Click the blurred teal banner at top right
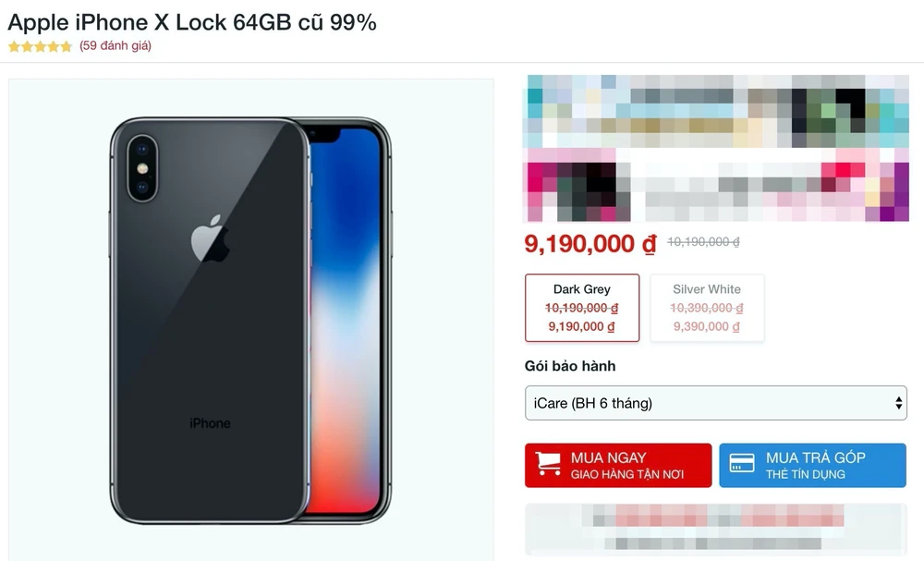 [x=716, y=111]
